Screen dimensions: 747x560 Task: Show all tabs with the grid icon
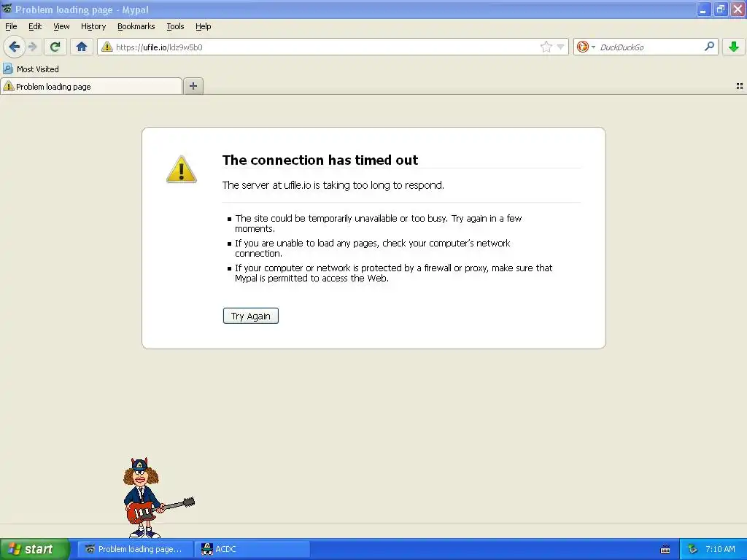point(740,86)
